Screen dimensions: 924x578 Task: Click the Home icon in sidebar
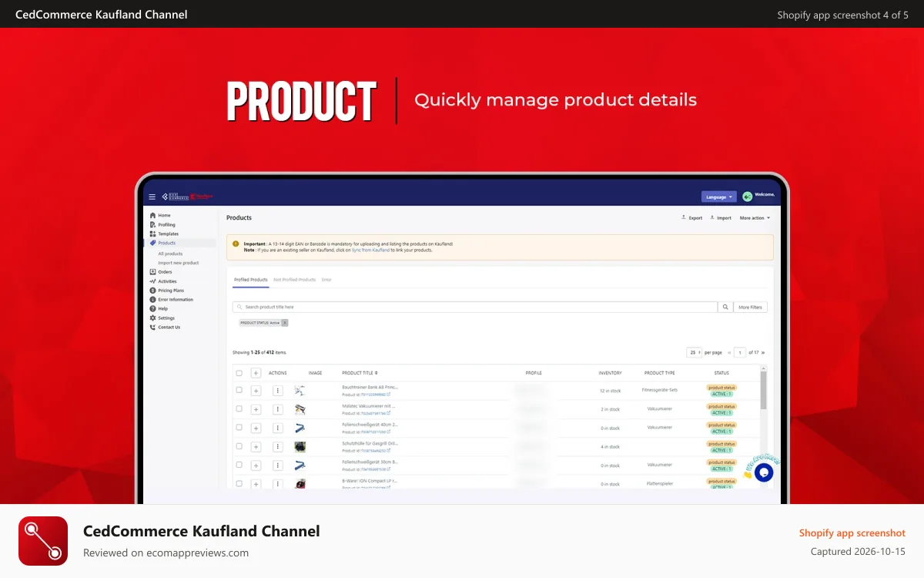coord(152,215)
